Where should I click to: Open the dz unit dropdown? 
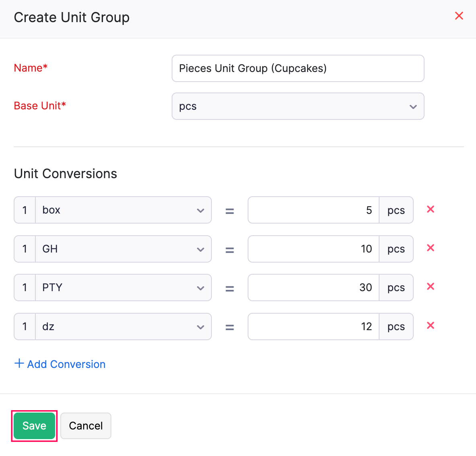pos(200,327)
